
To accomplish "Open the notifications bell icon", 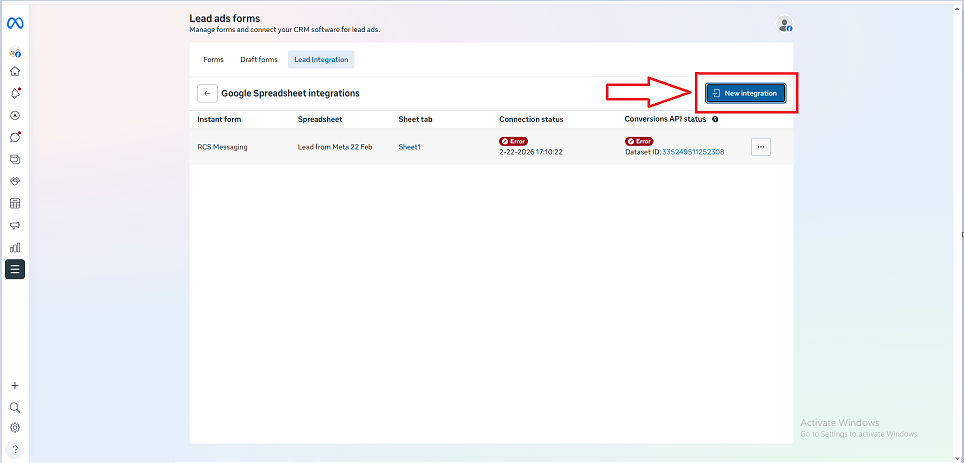I will [x=15, y=93].
